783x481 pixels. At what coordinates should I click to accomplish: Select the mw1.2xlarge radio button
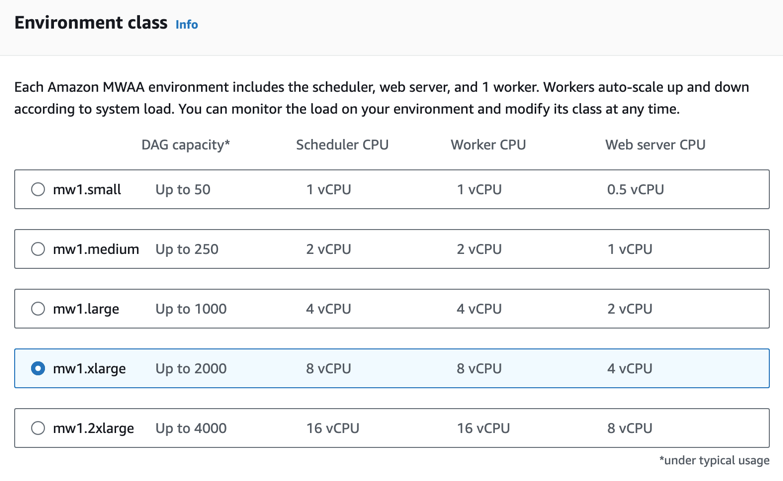(x=38, y=428)
